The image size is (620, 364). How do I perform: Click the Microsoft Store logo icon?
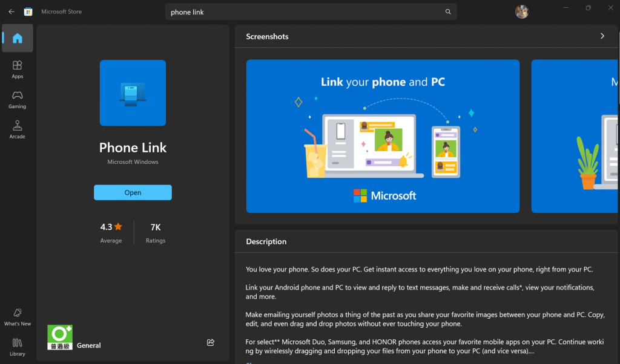pyautogui.click(x=28, y=12)
